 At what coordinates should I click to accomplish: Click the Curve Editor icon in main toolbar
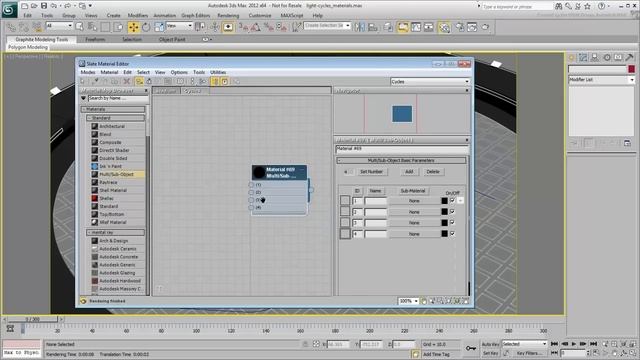tap(416, 27)
